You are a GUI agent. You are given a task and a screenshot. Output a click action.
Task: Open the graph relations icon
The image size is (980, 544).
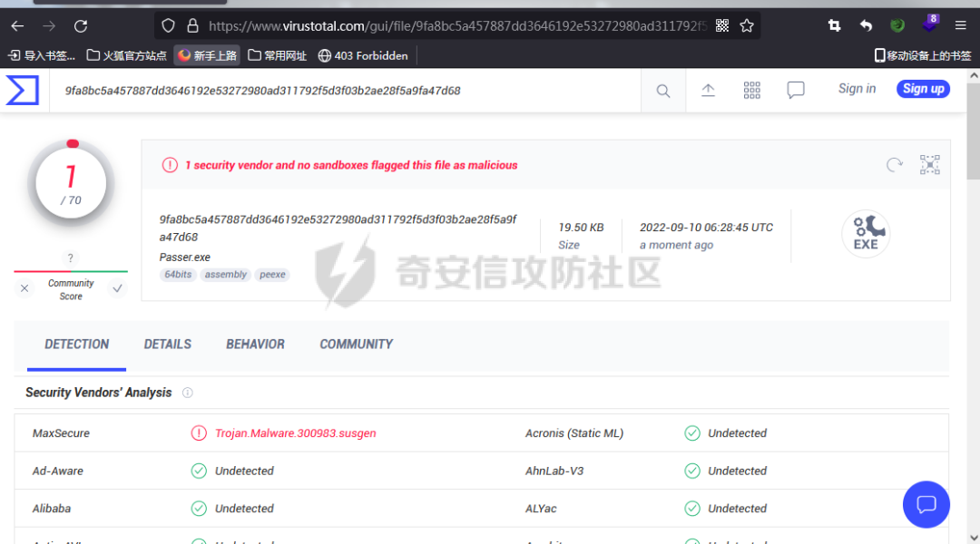coord(929,165)
